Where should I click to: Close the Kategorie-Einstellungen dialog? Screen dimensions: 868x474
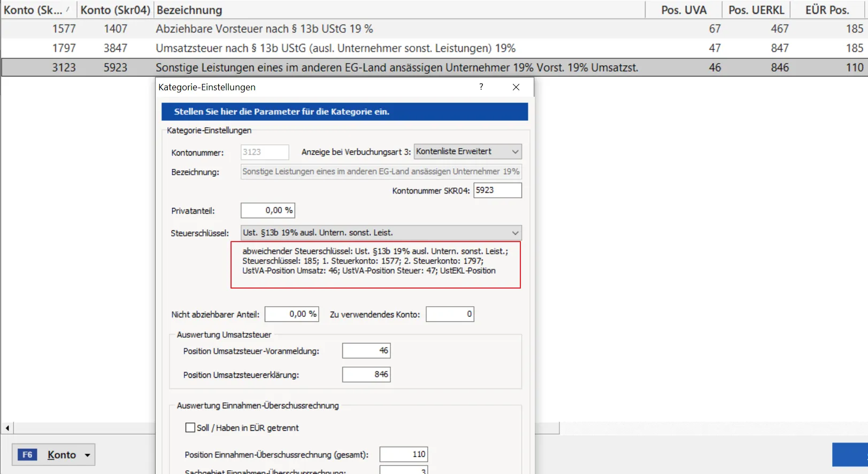(516, 87)
